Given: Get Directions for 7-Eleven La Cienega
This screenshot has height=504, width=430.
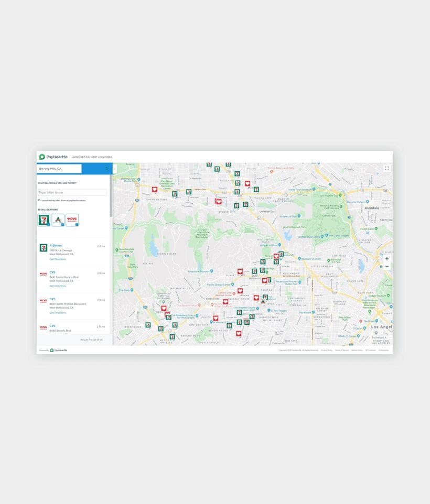Looking at the screenshot, I should (58, 259).
